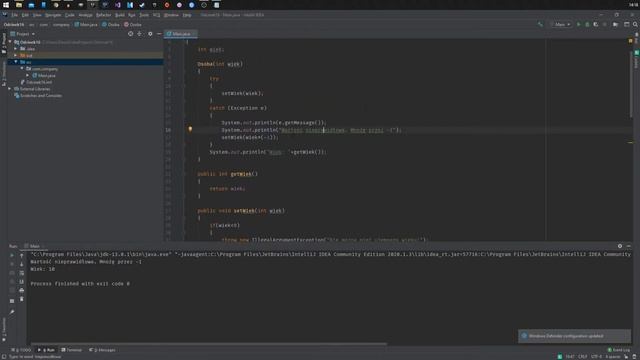Open Project Structure folder icon in toolbar

click(x=616, y=24)
